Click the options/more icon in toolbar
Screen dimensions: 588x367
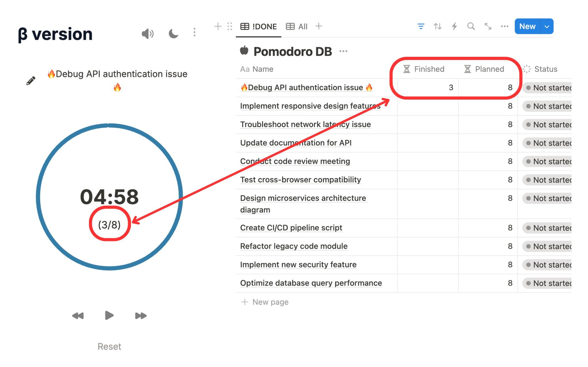click(506, 27)
